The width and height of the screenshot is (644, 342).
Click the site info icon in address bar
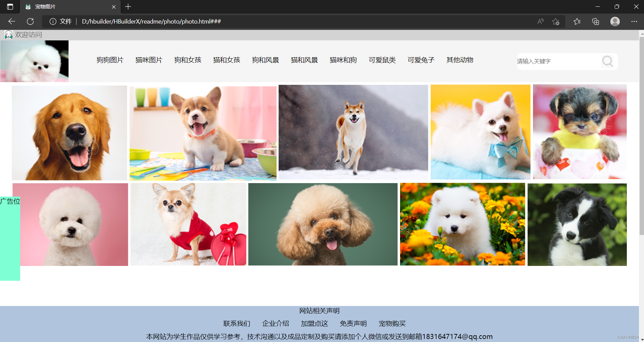53,22
